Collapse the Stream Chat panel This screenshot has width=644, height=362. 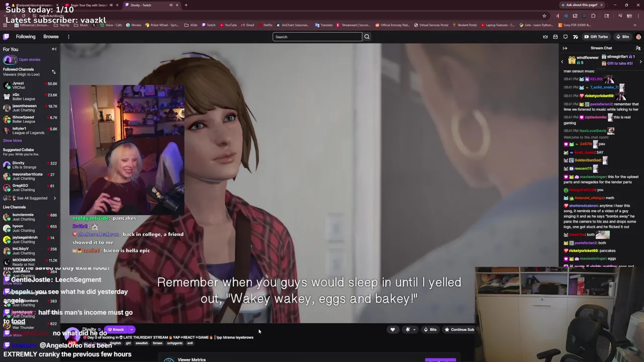[565, 48]
